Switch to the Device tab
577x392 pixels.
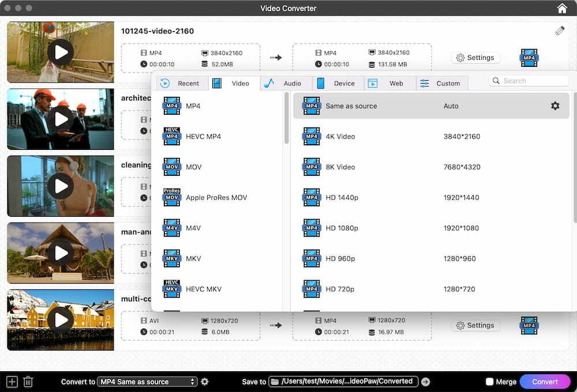tap(338, 84)
